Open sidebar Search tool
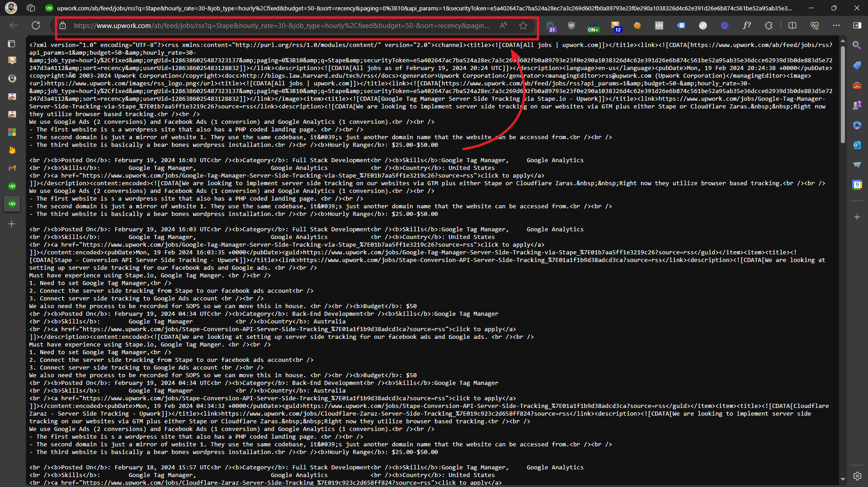The width and height of the screenshot is (868, 487). tap(857, 45)
